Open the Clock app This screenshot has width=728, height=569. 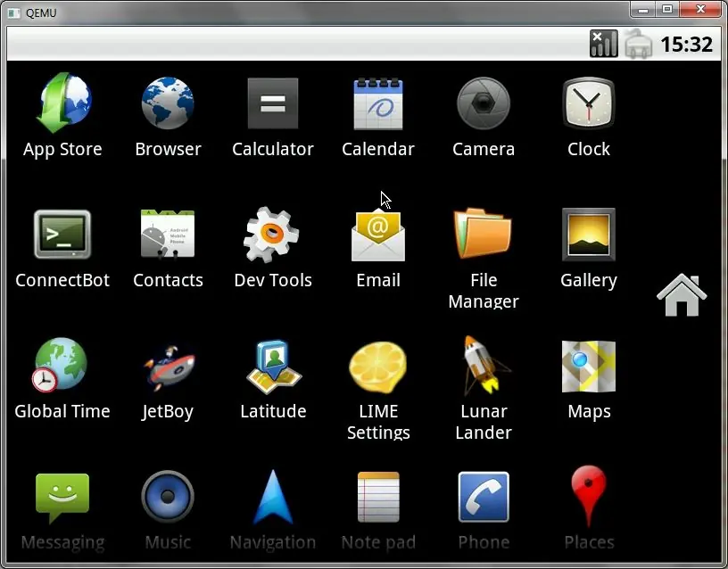click(589, 103)
